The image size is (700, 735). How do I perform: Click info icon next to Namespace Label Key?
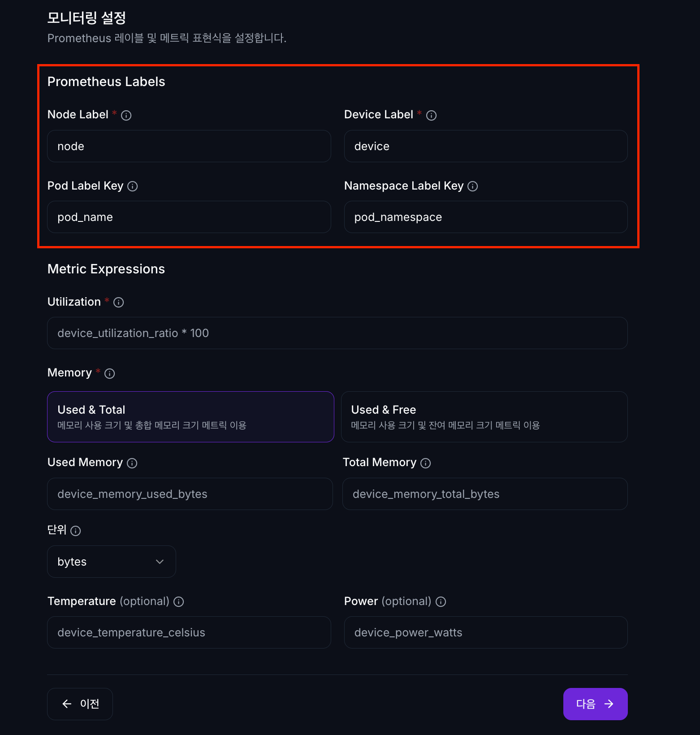(x=473, y=186)
